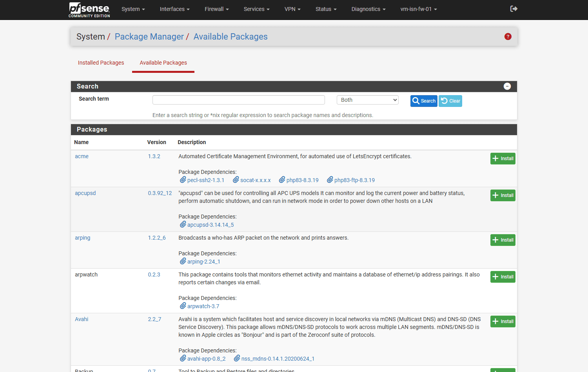Open Package Manager breadcrumb link

click(149, 36)
